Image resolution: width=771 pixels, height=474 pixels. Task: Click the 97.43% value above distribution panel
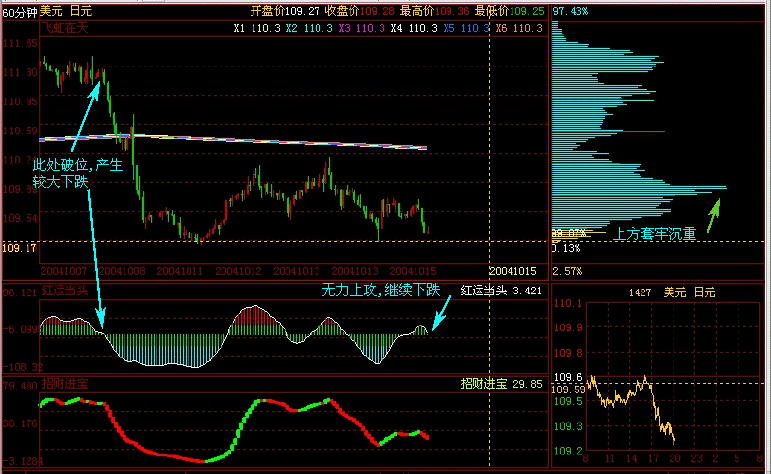click(x=570, y=11)
